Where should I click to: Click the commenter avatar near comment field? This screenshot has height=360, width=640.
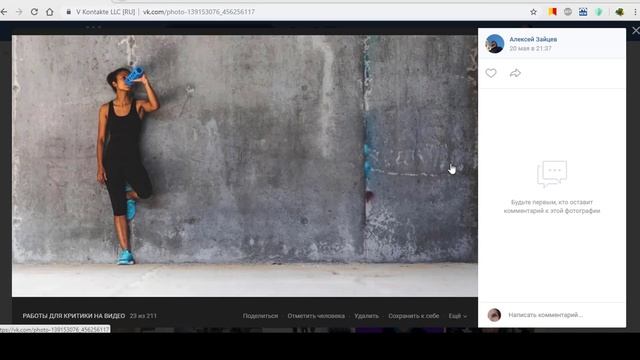click(494, 315)
